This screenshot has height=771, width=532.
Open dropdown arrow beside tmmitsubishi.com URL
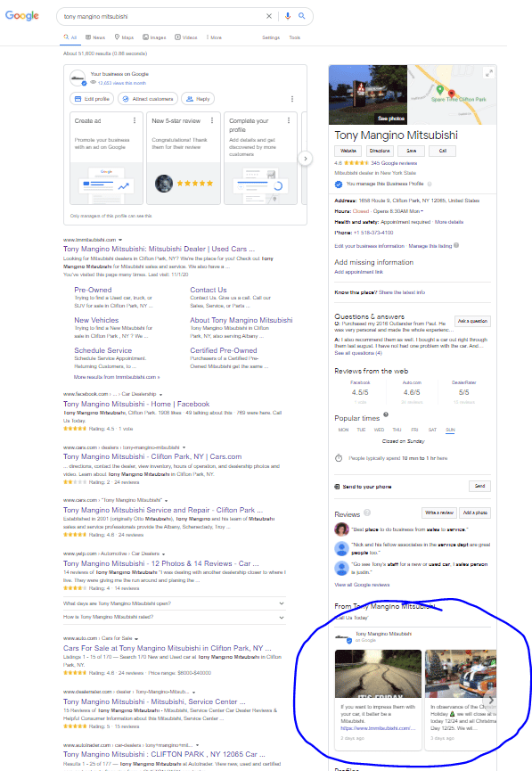(120, 240)
